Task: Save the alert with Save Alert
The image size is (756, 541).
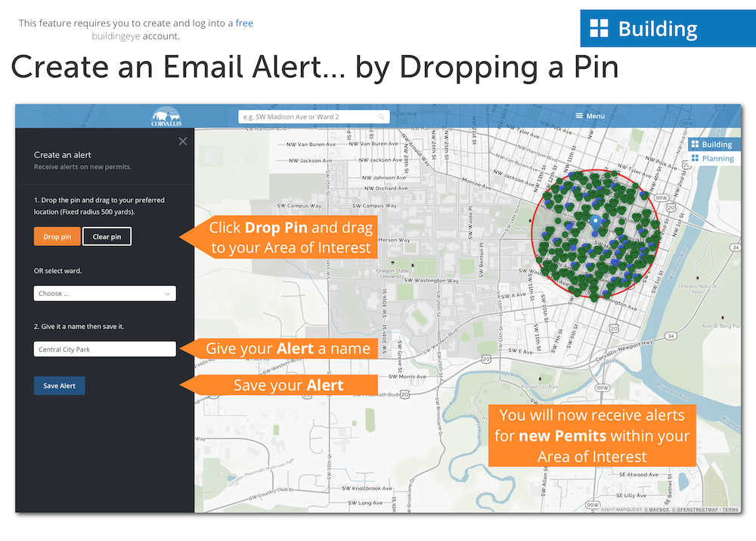Action: [x=59, y=386]
